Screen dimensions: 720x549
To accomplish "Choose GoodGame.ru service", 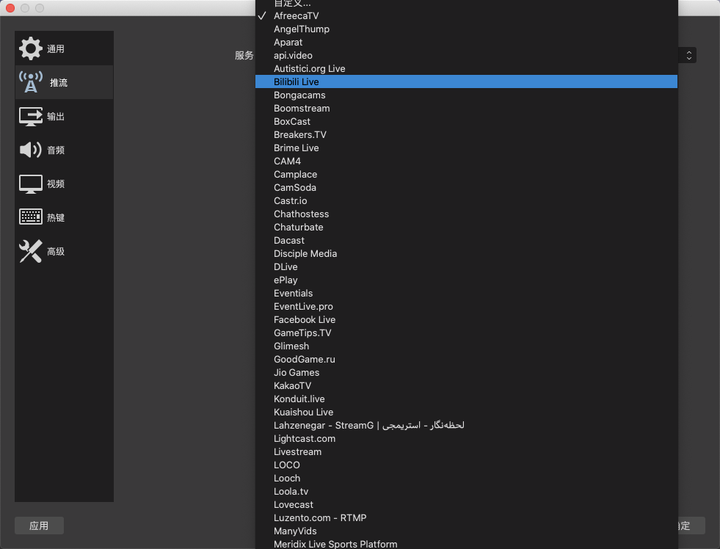I will (466, 359).
